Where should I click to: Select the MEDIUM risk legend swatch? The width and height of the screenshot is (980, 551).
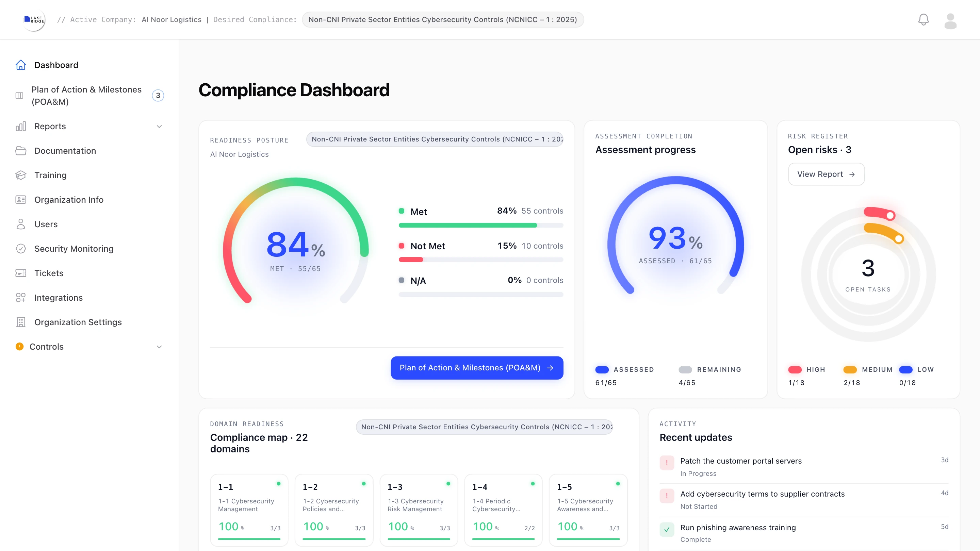pos(850,370)
